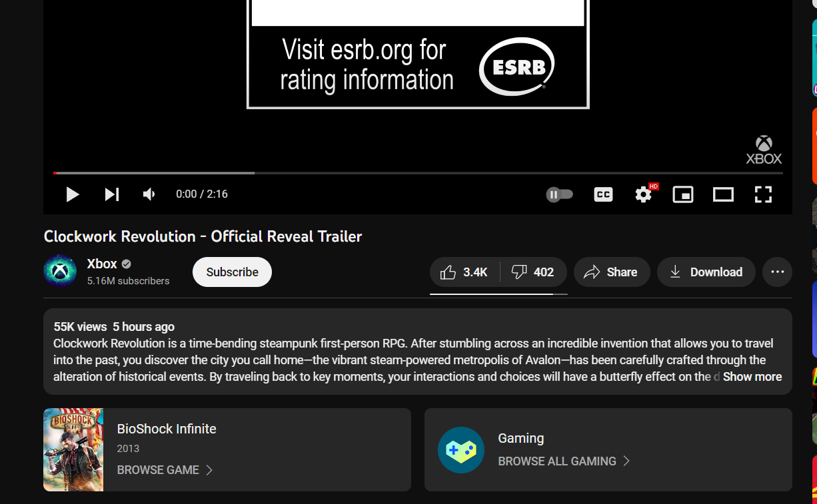The image size is (817, 504).
Task: Switch to theater mode
Action: 723,194
